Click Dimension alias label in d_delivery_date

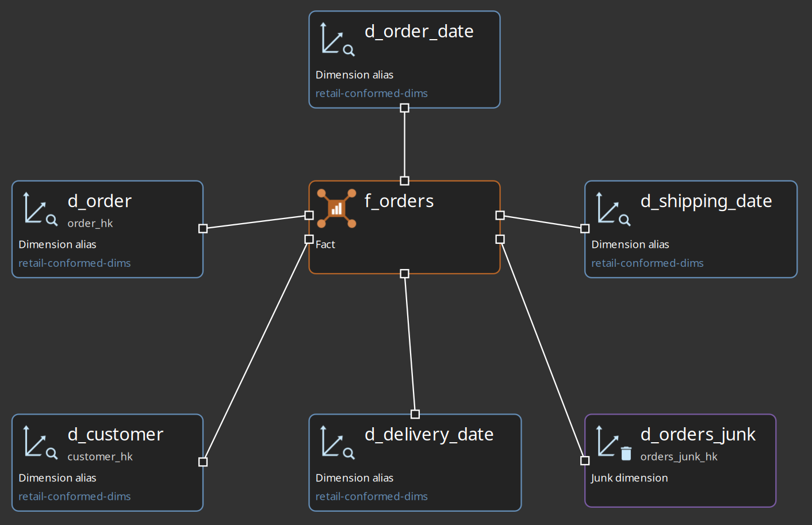pos(354,478)
